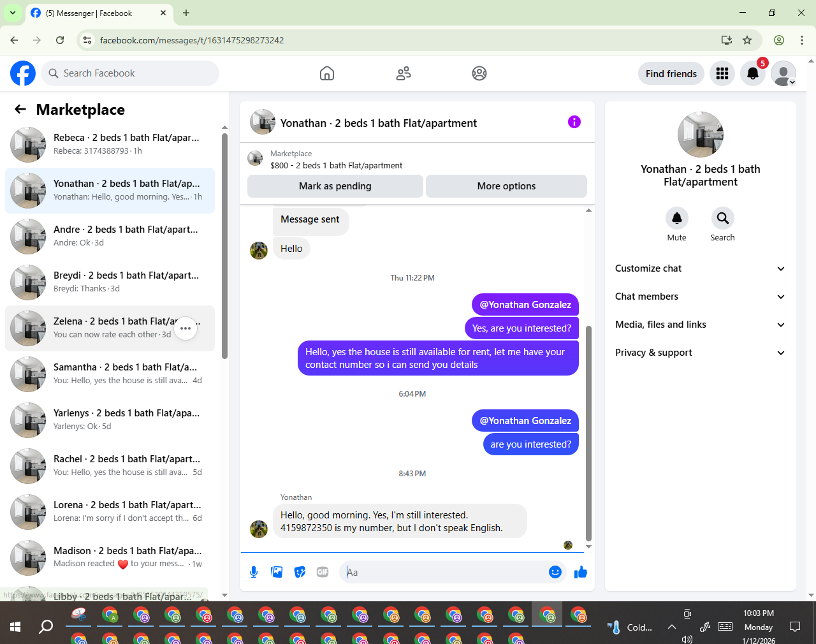This screenshot has width=816, height=644.
Task: Open the $800 Marketplace listing link
Action: pyautogui.click(x=336, y=165)
